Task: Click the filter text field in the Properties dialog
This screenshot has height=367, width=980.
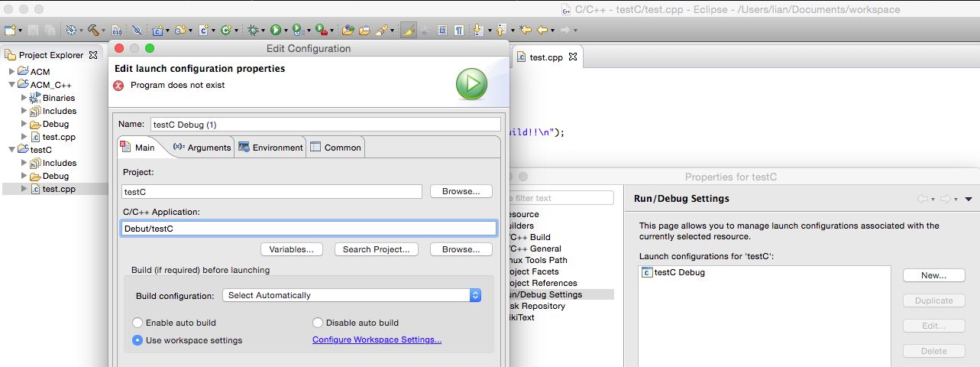Action: (562, 198)
